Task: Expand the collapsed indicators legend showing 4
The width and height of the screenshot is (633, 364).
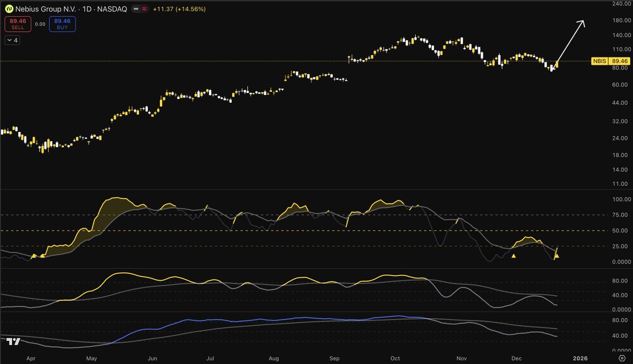Action: click(x=12, y=40)
